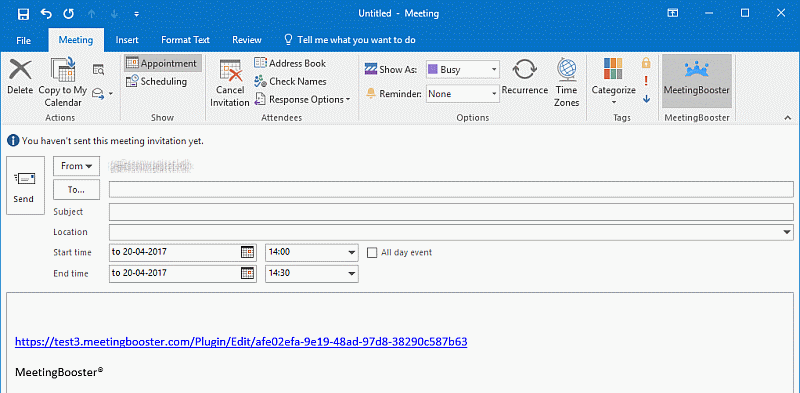Open the Insert ribbon tab
This screenshot has height=393, width=800.
127,40
